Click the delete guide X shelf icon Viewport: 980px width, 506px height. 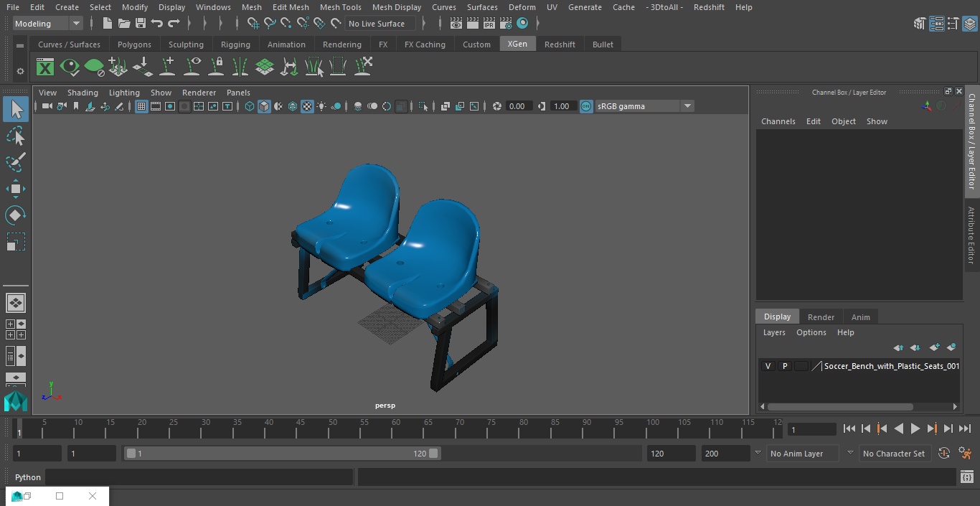363,67
